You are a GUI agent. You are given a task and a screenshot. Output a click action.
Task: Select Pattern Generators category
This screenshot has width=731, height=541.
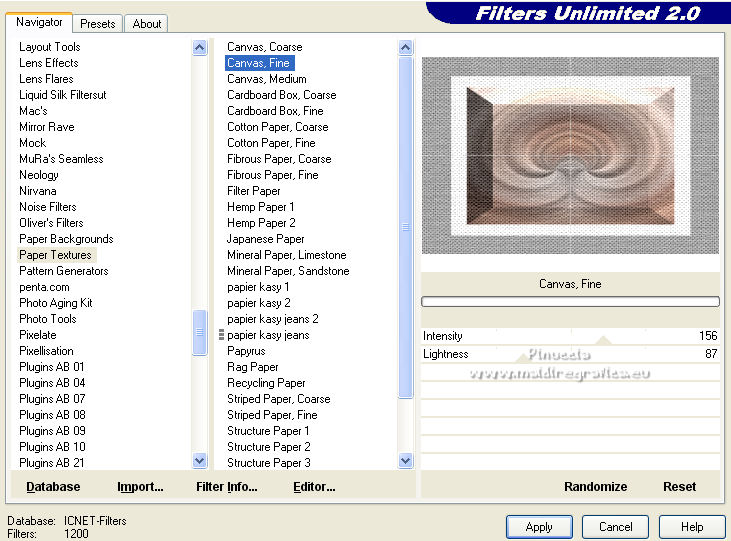tap(64, 271)
